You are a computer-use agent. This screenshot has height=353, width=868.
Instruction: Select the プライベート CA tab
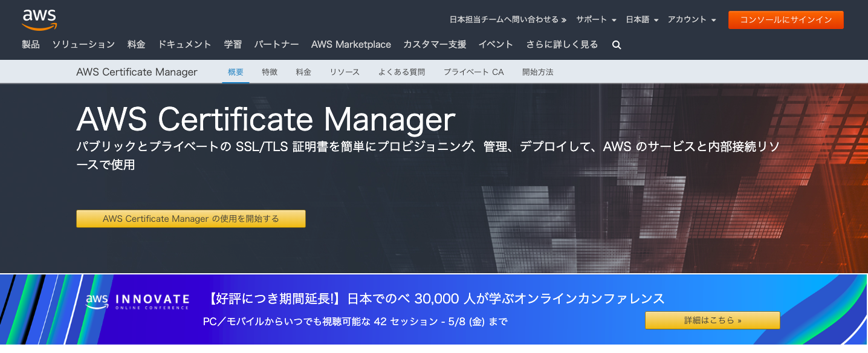tap(473, 72)
